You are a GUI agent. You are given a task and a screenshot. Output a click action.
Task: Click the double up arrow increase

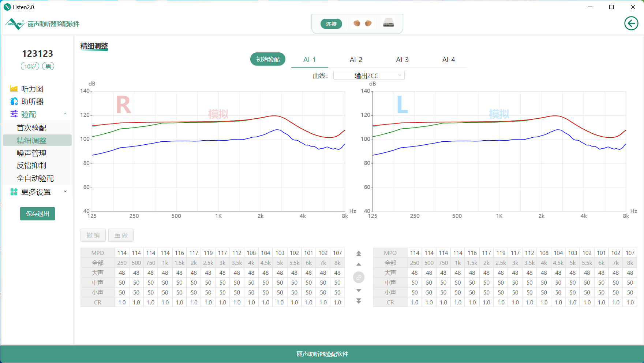359,253
